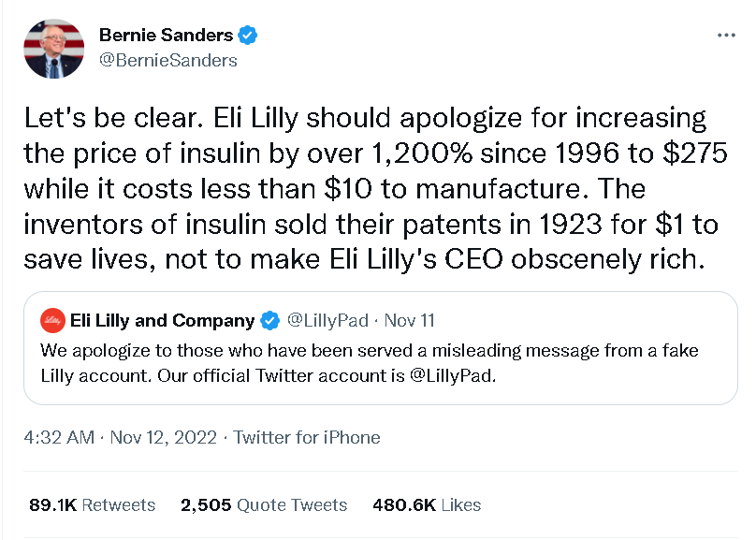This screenshot has height=540, width=756.
Task: Click the blue verified badge beside Bernie Sanders
Action: 248,36
